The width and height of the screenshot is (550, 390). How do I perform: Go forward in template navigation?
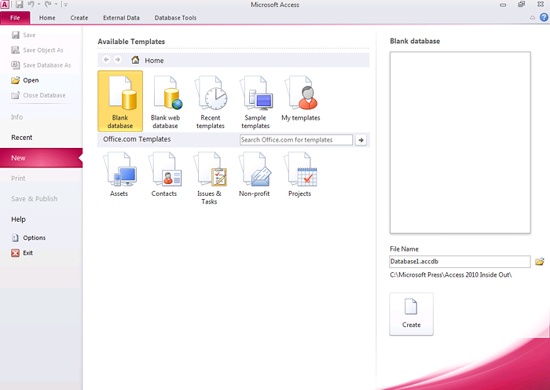pos(118,60)
